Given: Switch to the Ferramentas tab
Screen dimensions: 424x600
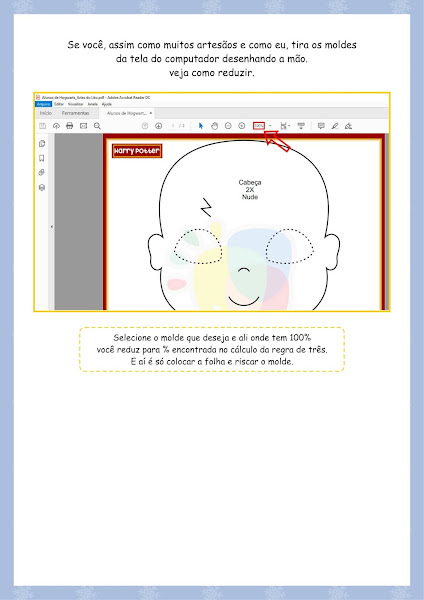Looking at the screenshot, I should (75, 113).
